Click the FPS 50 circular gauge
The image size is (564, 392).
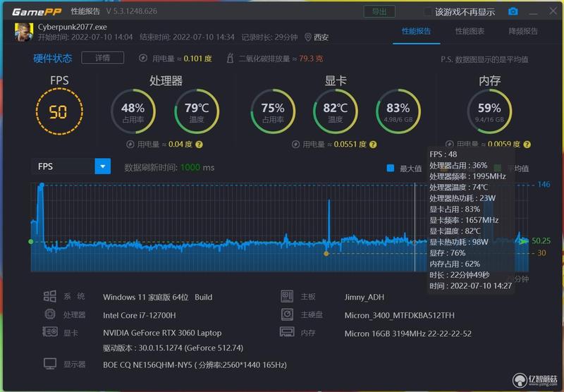pyautogui.click(x=59, y=112)
